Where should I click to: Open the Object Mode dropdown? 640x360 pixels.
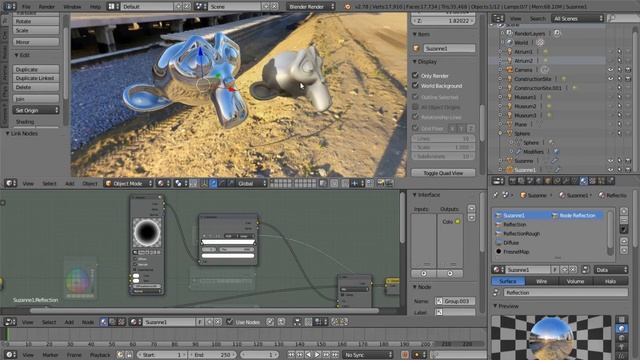[x=129, y=184]
